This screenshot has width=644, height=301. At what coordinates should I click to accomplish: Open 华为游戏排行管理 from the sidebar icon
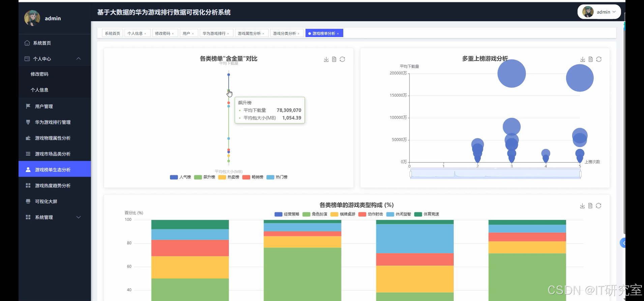tap(28, 122)
